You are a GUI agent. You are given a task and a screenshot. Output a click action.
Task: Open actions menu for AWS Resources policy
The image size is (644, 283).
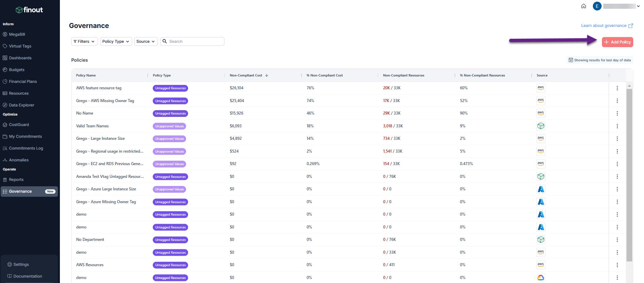click(617, 265)
